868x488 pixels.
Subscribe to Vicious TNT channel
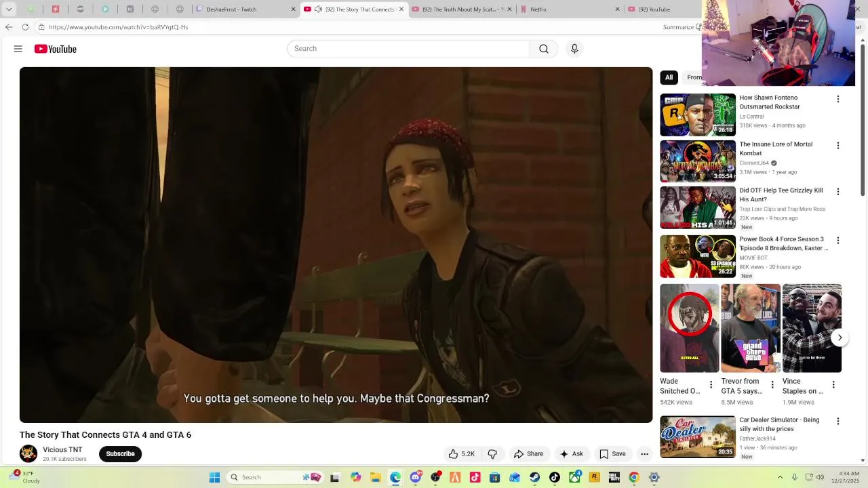click(x=120, y=454)
